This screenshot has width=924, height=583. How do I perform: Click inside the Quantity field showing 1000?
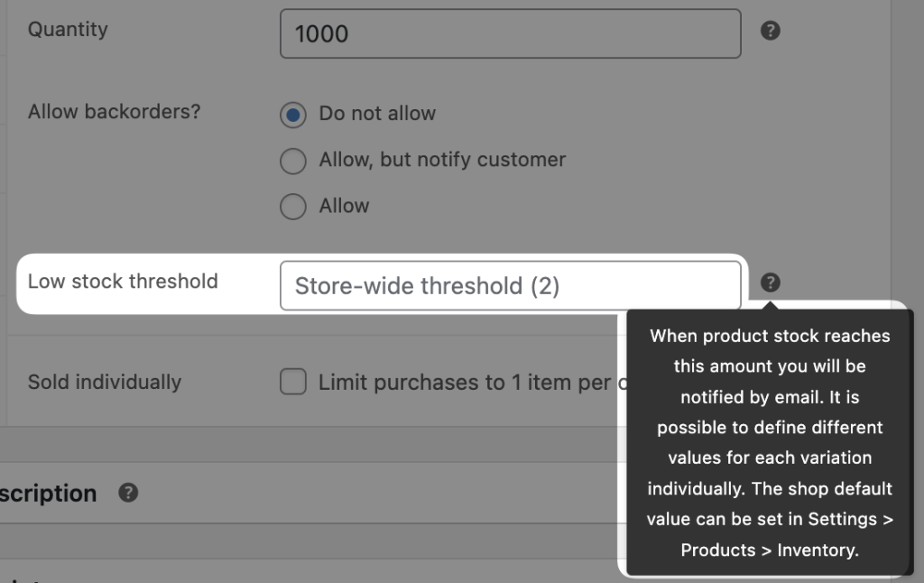tap(510, 33)
